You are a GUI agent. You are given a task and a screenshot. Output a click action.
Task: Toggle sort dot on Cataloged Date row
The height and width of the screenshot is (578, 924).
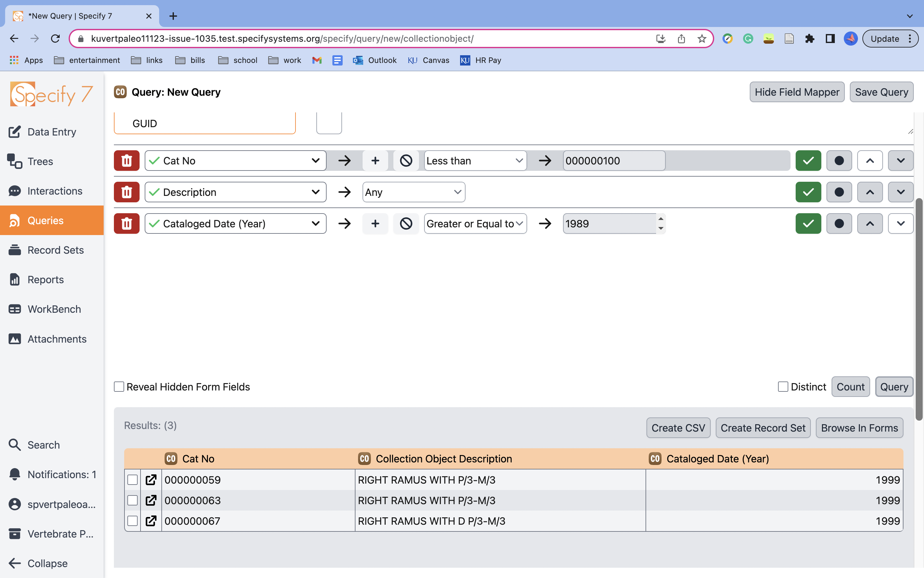coord(839,223)
